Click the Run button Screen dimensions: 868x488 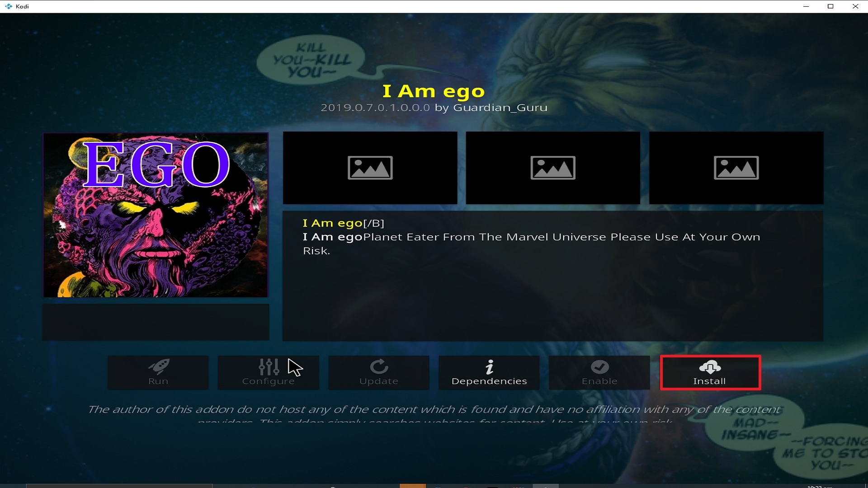(x=158, y=373)
